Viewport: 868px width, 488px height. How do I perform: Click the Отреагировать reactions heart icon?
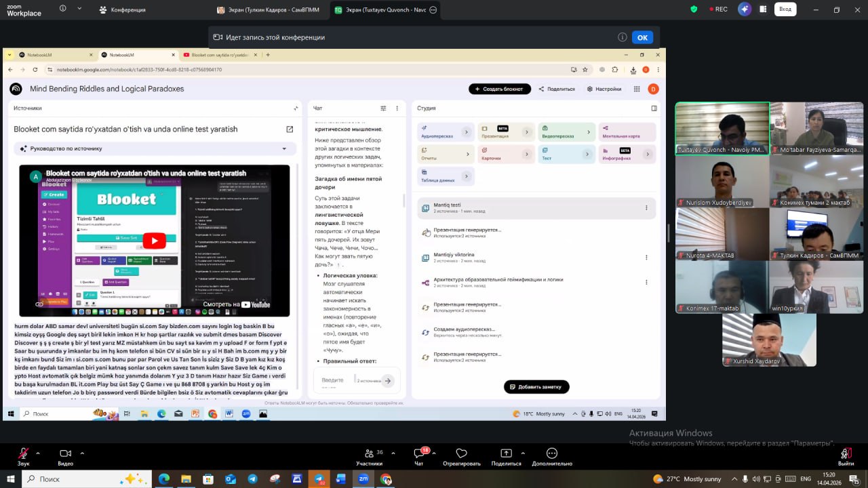pyautogui.click(x=462, y=453)
